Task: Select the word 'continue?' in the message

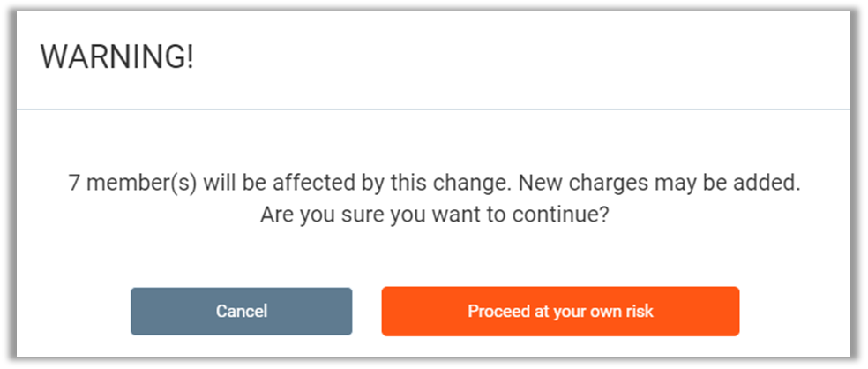Action: click(x=566, y=215)
